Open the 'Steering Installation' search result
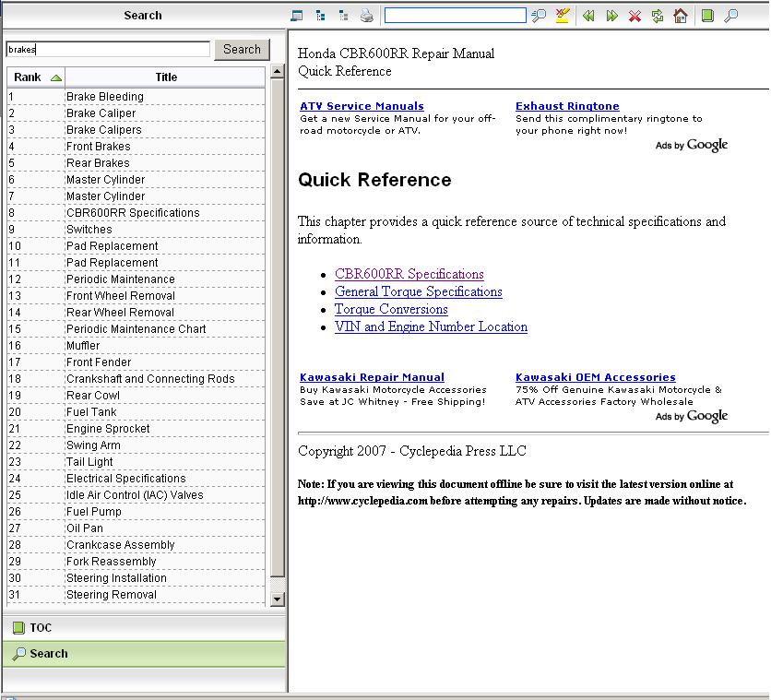The image size is (771, 700). pyautogui.click(x=136, y=578)
